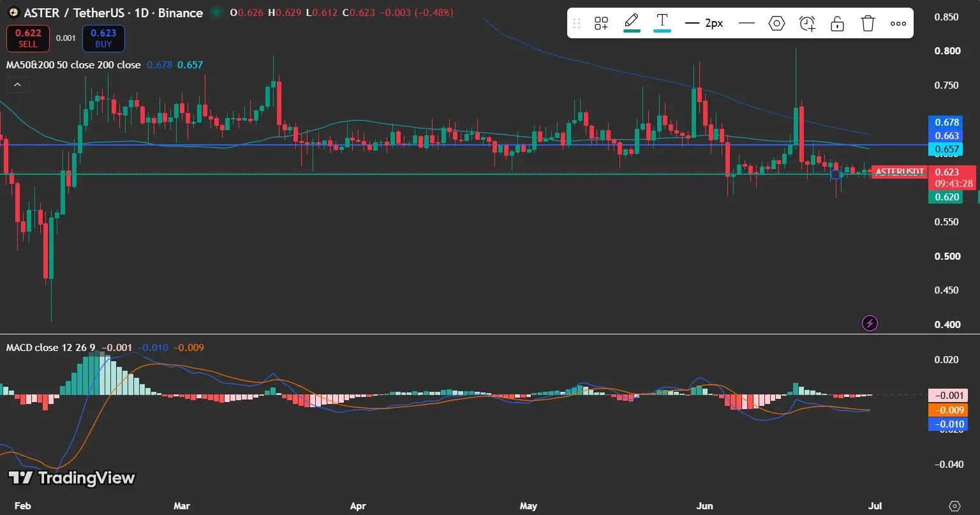
Task: Select the MA50&200 indicator legend
Action: [x=73, y=65]
